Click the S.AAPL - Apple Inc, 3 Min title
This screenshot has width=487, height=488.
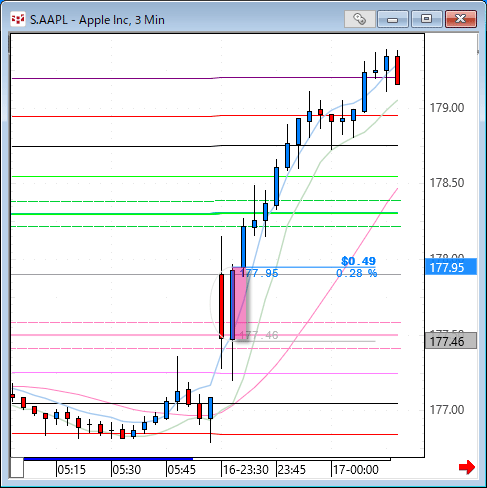[x=97, y=20]
